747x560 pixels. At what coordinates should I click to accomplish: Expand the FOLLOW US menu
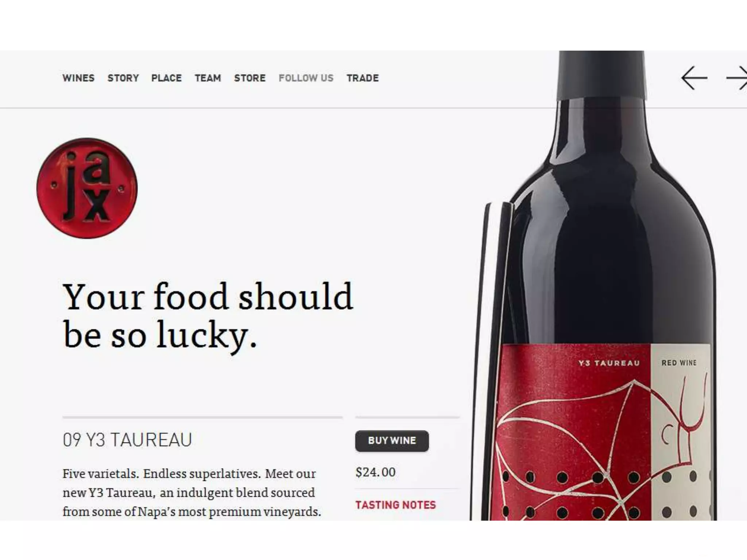306,78
